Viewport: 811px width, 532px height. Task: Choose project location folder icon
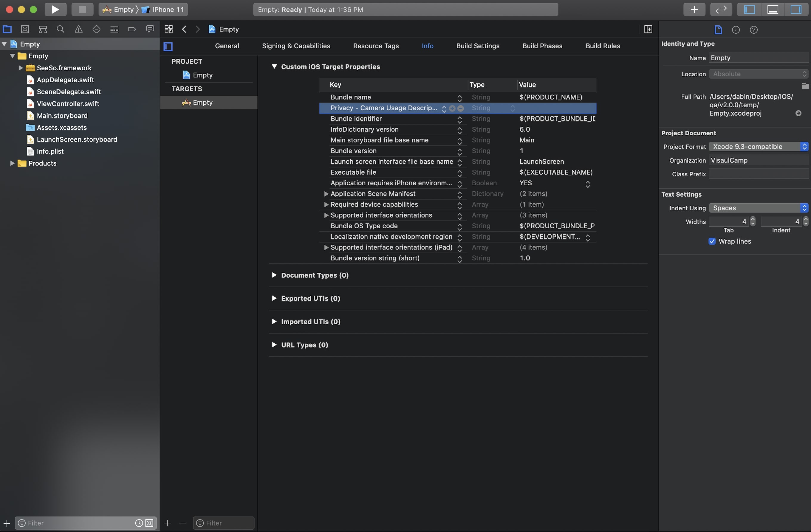(805, 86)
